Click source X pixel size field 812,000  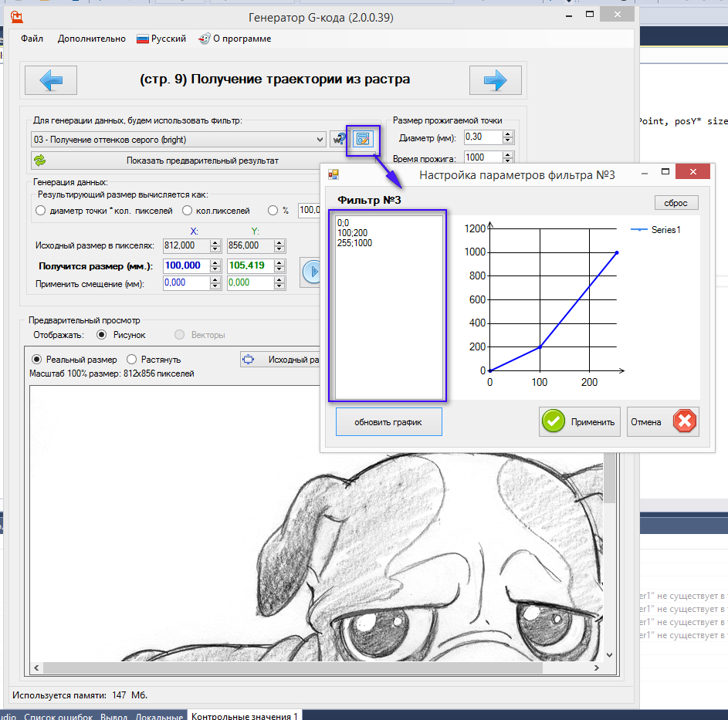tap(187, 245)
